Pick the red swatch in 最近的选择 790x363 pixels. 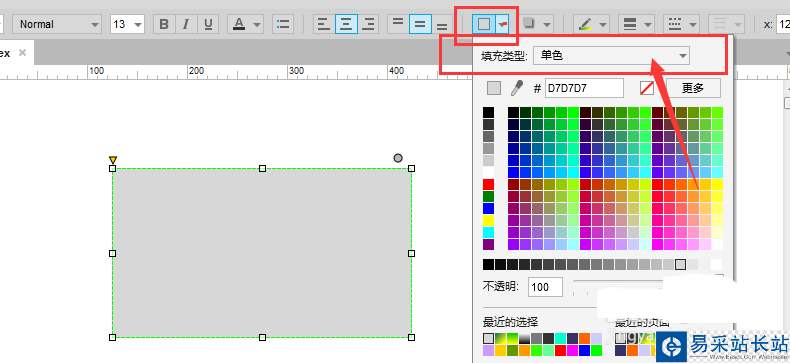pyautogui.click(x=560, y=350)
